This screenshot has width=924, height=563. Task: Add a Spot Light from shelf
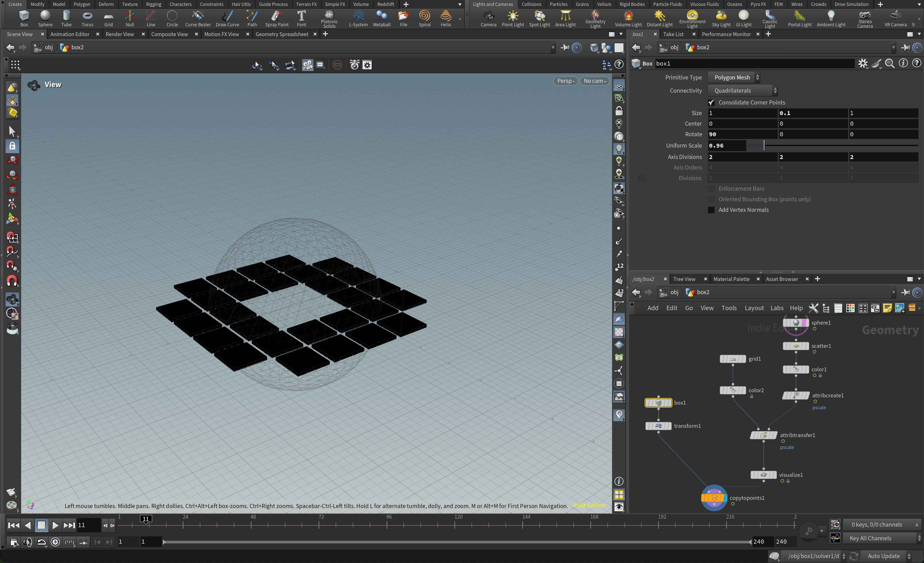[x=539, y=18]
